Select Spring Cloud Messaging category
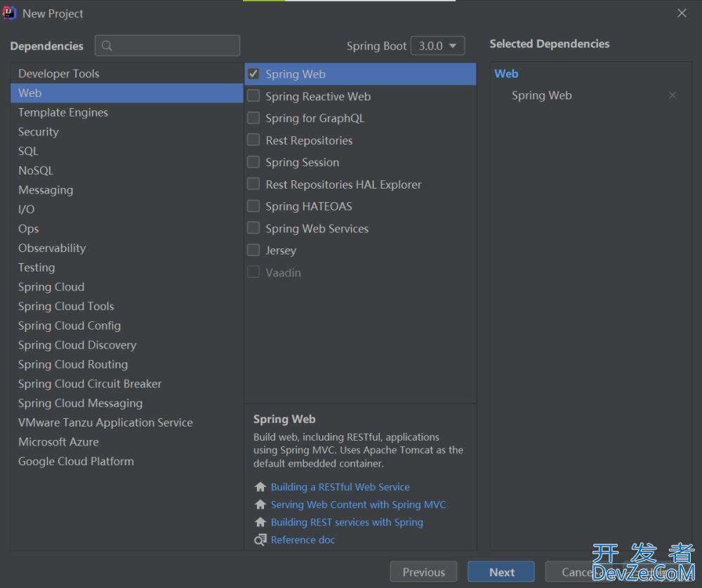 tap(126, 403)
